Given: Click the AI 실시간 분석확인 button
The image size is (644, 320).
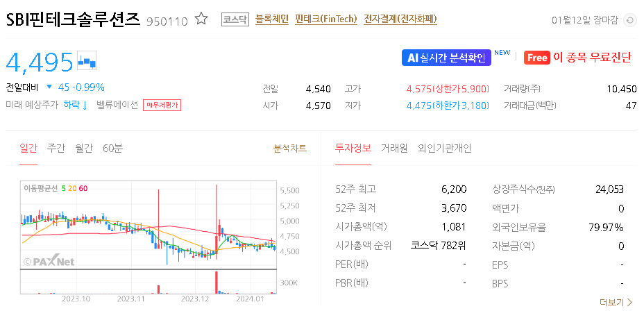Looking at the screenshot, I should (446, 58).
